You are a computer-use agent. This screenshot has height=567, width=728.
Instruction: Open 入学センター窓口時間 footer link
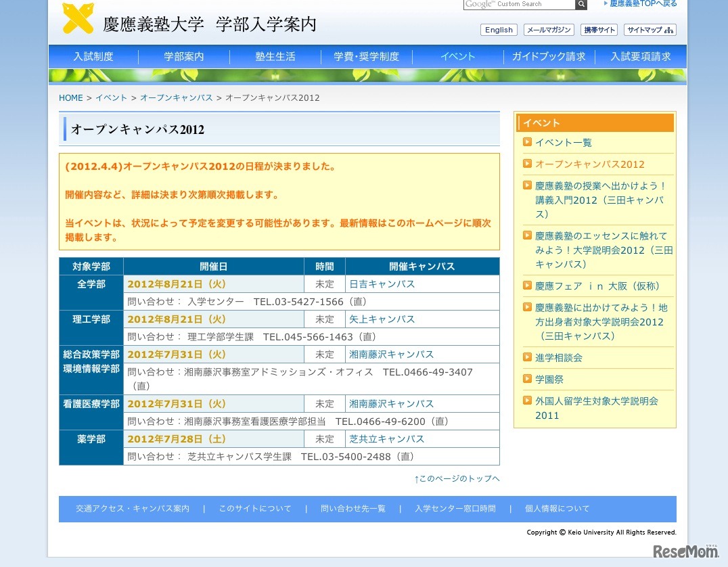point(455,509)
